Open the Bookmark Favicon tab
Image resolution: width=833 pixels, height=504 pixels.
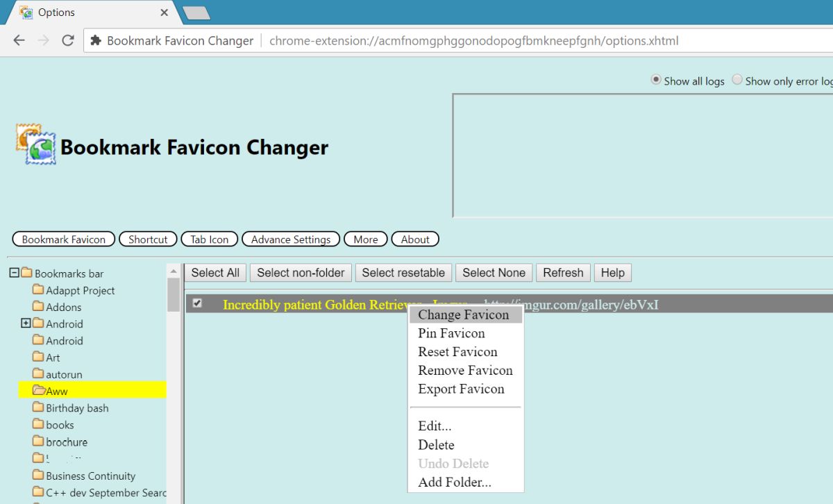[x=64, y=240]
